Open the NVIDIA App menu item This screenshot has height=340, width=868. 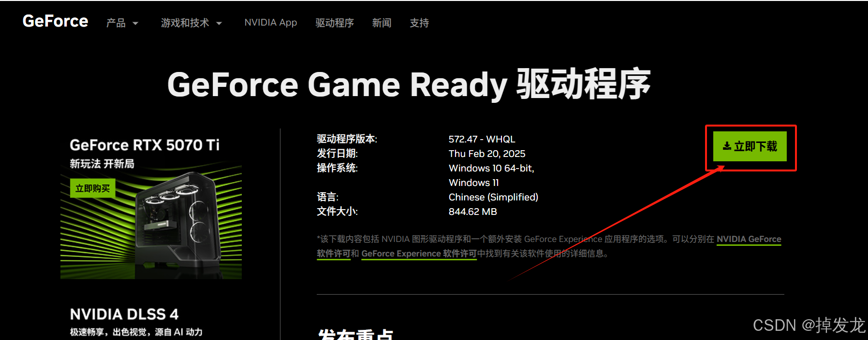pos(271,23)
